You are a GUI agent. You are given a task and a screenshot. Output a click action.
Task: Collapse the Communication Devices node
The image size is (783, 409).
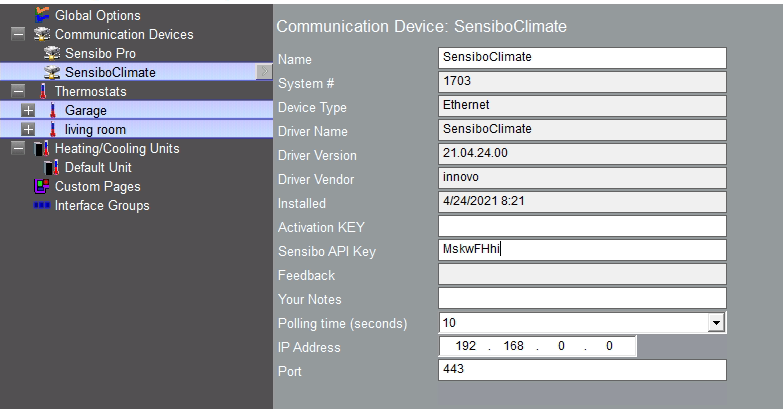(18, 34)
